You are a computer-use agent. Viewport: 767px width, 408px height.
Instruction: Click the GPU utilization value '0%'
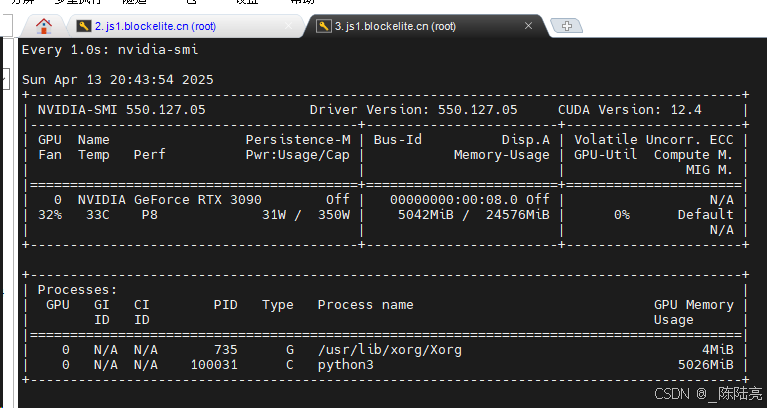pos(622,215)
